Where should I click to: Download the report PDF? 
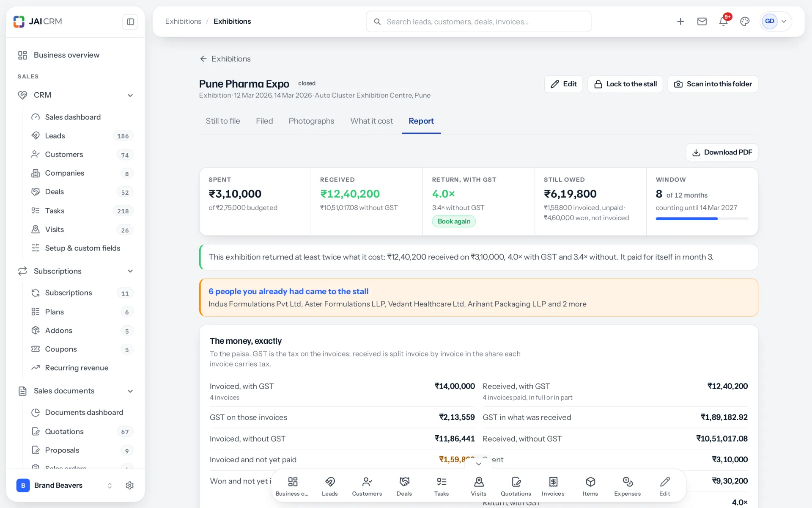pos(722,152)
